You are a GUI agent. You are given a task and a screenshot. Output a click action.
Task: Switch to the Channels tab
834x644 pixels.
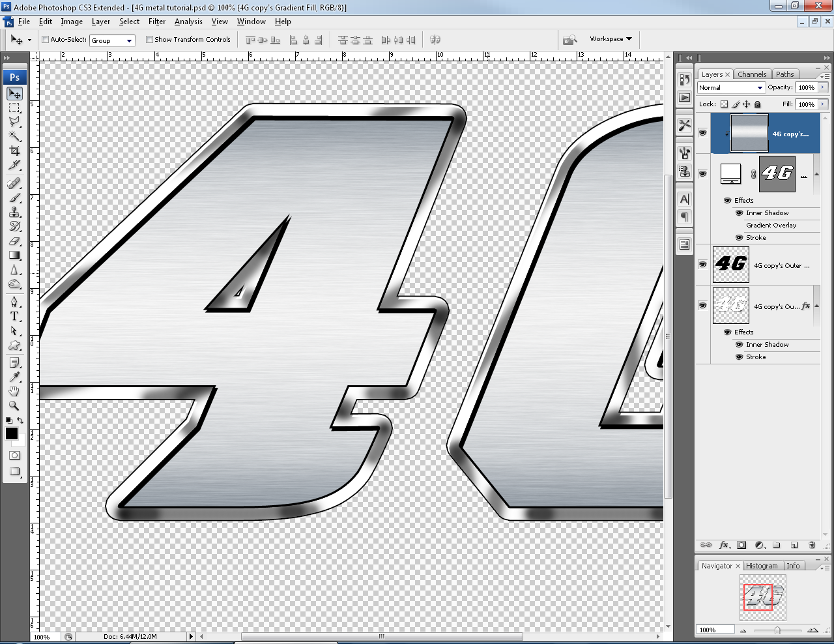753,74
